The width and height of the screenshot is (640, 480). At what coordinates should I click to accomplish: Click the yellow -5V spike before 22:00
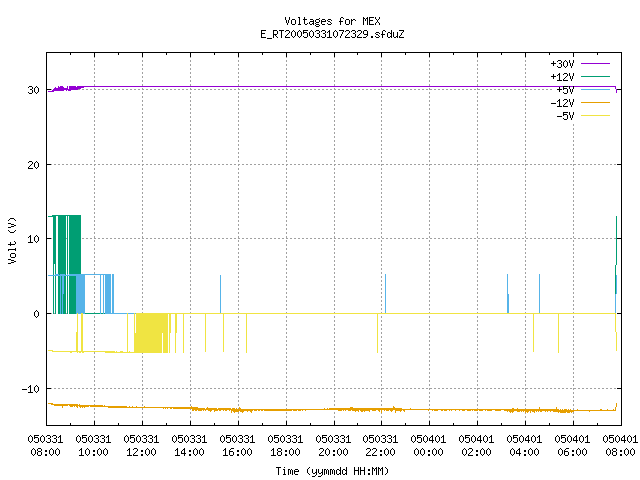coord(377,333)
